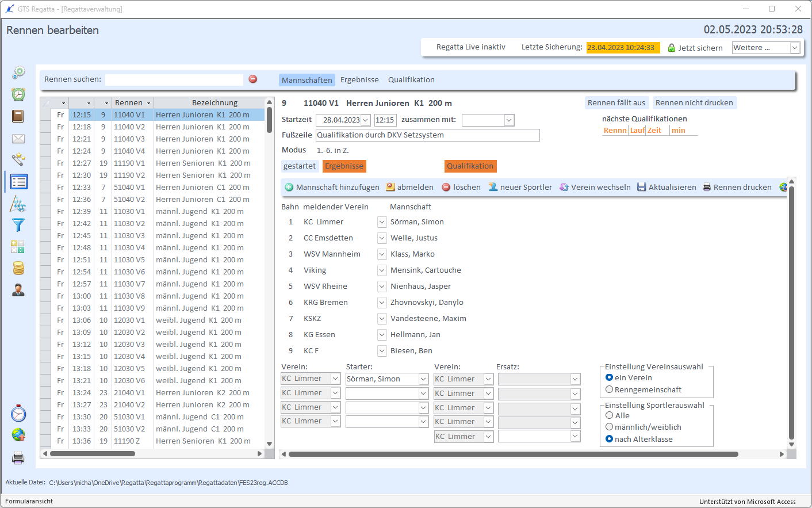812x508 pixels.
Task: Click the gold coins sidebar icon
Action: click(18, 268)
